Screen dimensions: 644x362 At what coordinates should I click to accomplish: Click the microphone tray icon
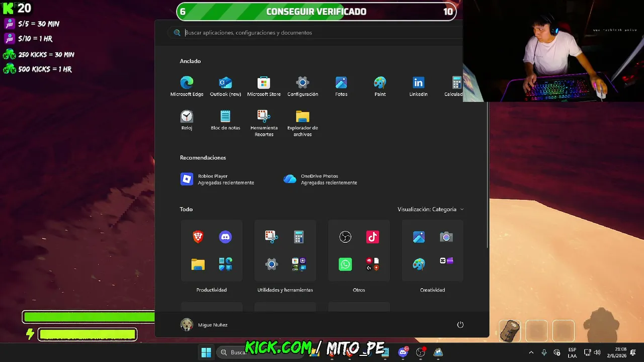(544, 352)
